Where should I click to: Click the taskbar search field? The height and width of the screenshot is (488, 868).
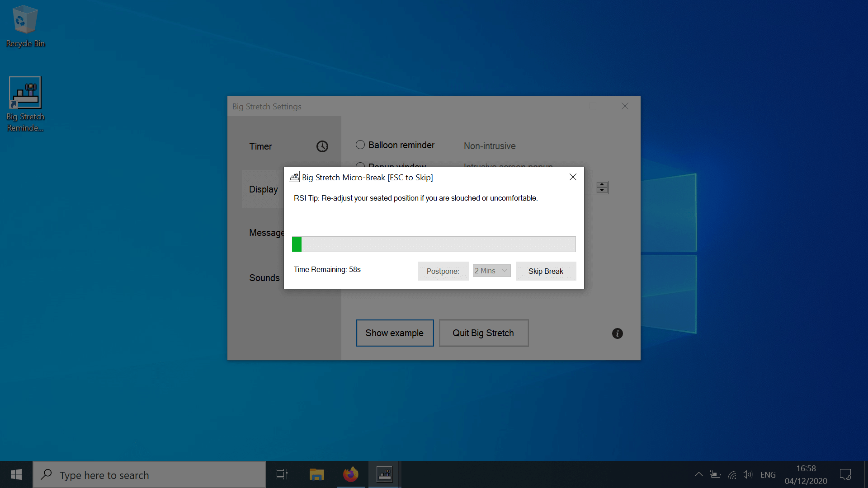coord(149,474)
